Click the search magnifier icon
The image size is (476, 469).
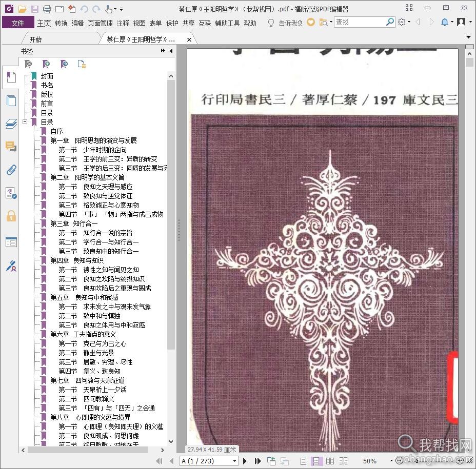point(390,22)
